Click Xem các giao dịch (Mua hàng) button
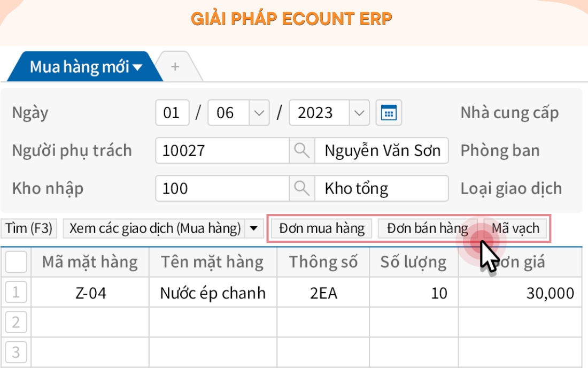This screenshot has height=368, width=588. pyautogui.click(x=154, y=228)
